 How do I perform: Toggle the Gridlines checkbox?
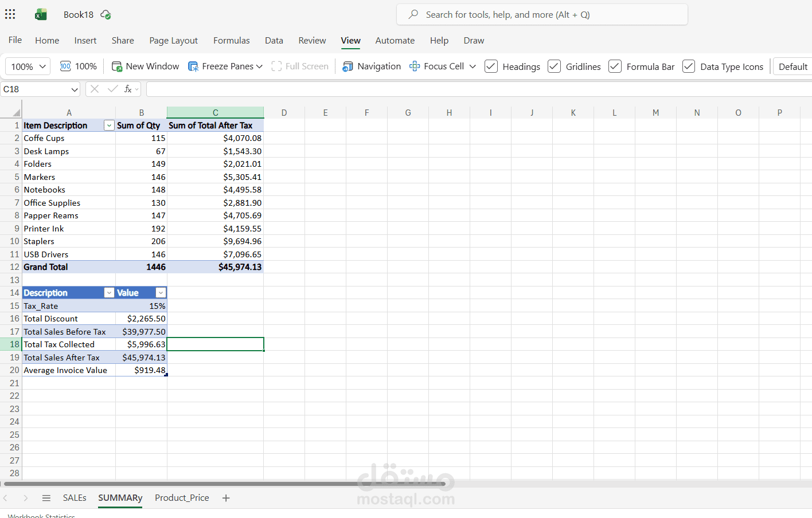coord(554,66)
